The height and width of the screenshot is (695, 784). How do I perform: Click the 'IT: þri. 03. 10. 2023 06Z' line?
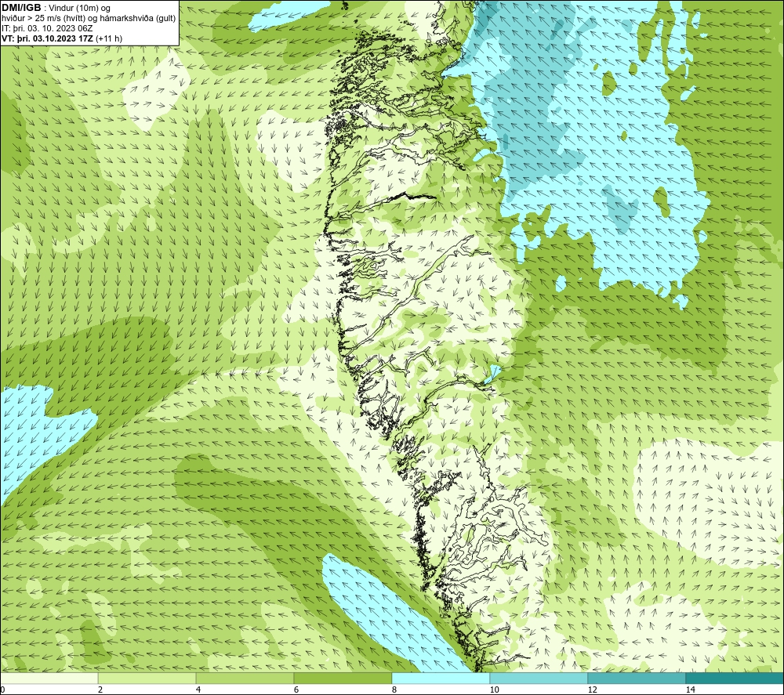point(47,28)
